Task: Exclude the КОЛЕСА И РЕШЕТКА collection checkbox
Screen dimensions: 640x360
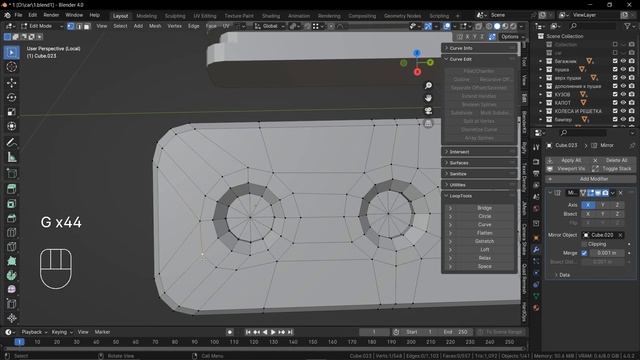Action: click(615, 111)
